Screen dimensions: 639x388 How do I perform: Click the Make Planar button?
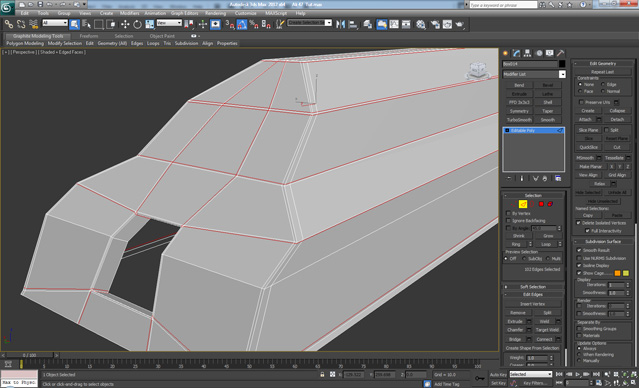pos(591,167)
